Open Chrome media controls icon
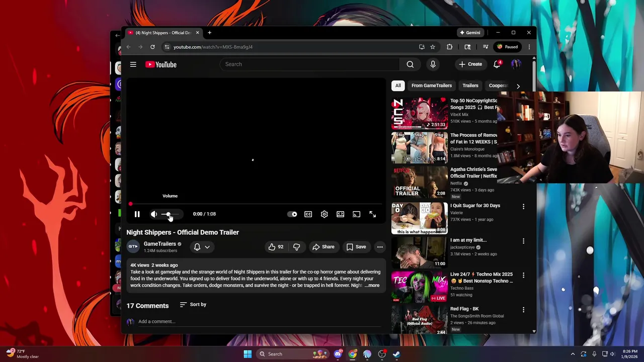The height and width of the screenshot is (362, 644). tap(486, 47)
